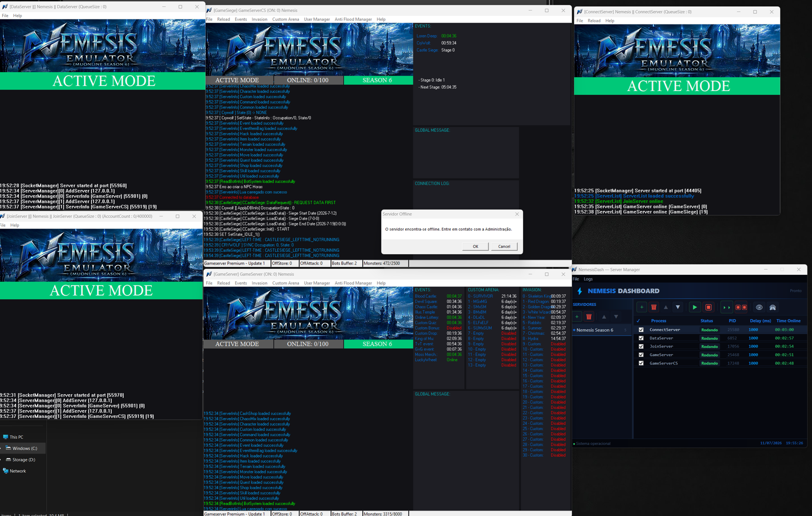Stop selected process with the single red square
This screenshot has height=516, width=812.
[708, 307]
